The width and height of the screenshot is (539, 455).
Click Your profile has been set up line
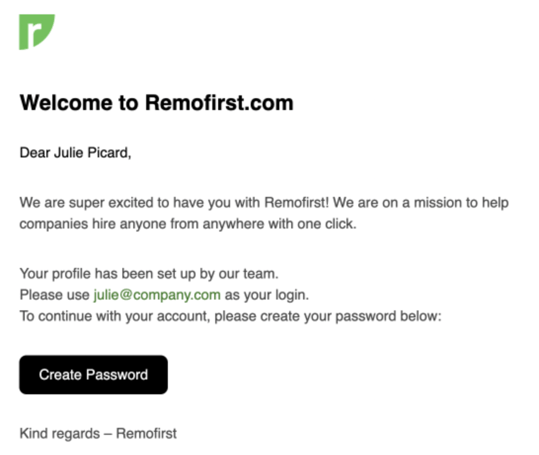149,274
